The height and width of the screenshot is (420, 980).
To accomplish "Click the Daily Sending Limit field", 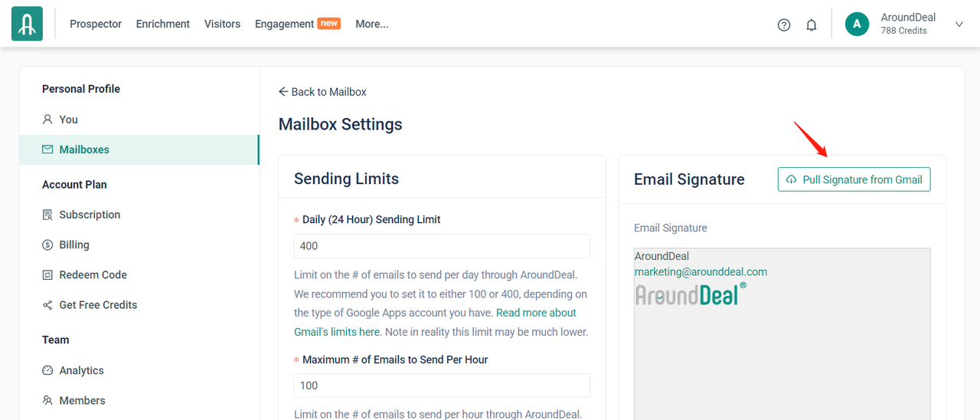I will pos(442,246).
